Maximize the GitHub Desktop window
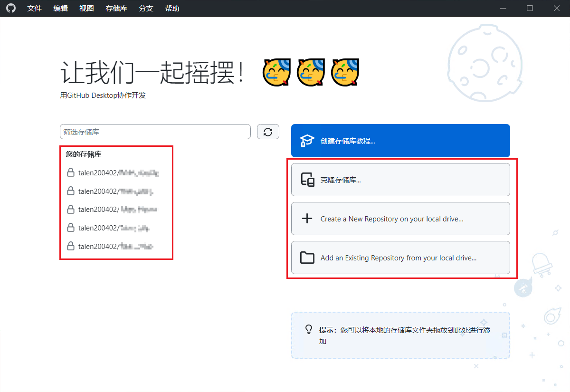 point(530,8)
